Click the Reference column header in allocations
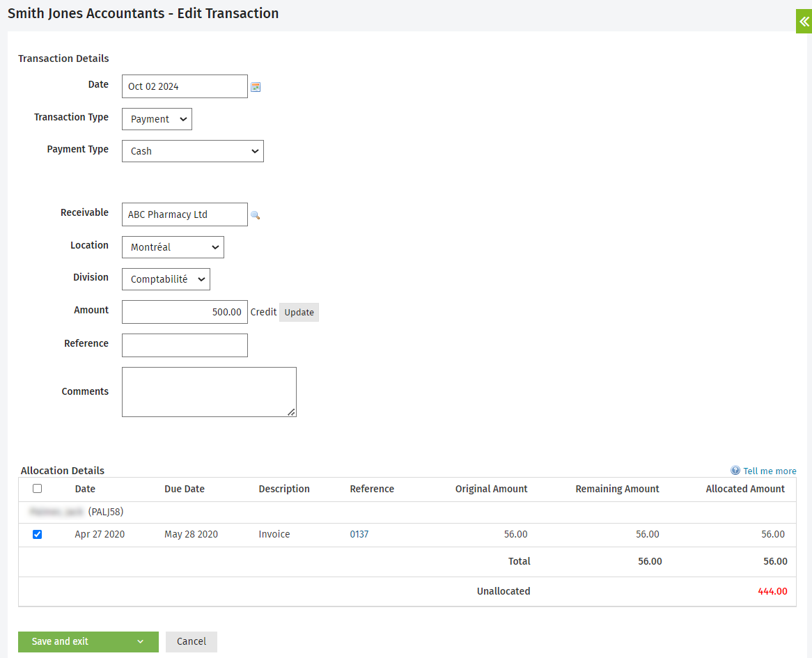 [x=372, y=489]
